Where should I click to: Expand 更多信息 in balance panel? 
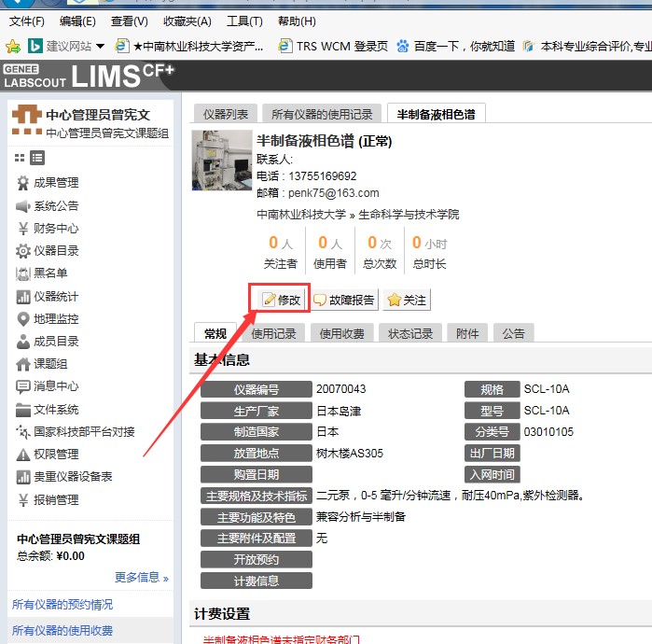[142, 578]
